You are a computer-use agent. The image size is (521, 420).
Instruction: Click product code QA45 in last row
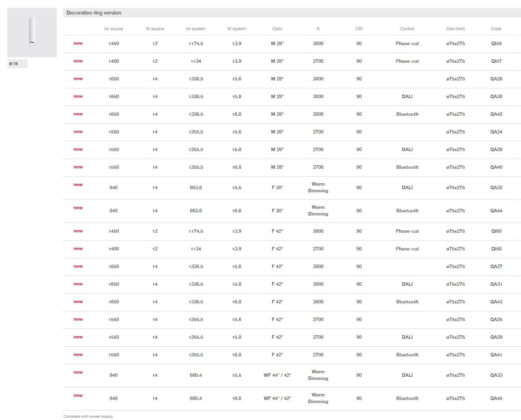[x=496, y=398]
